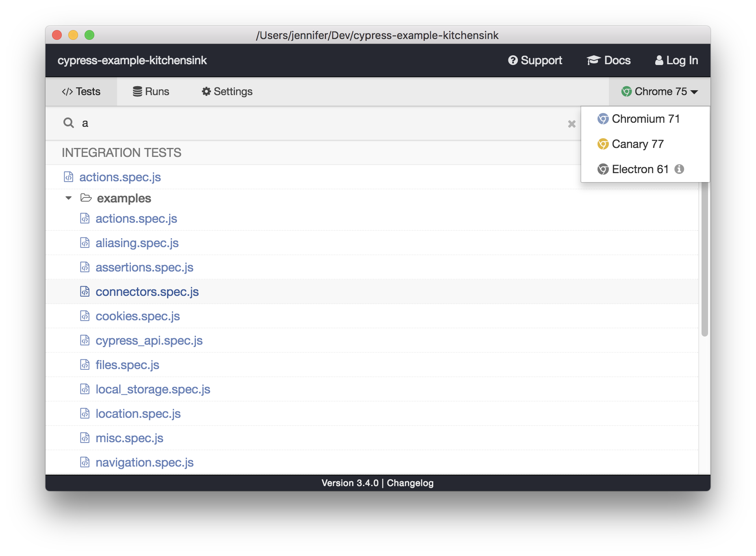Switch to the Tests tab
Image resolution: width=756 pixels, height=556 pixels.
click(81, 91)
